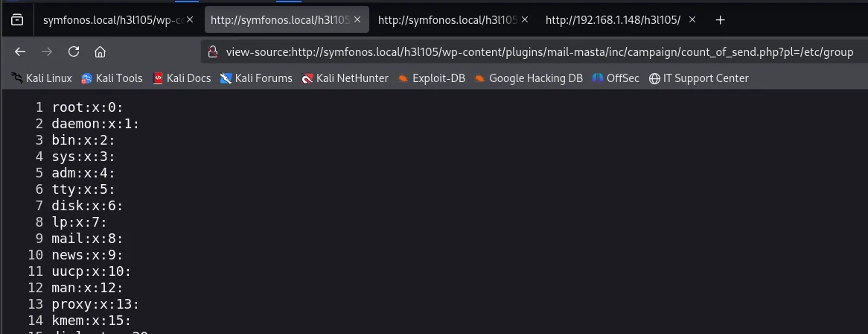Reload the page with the refresh icon

[74, 51]
